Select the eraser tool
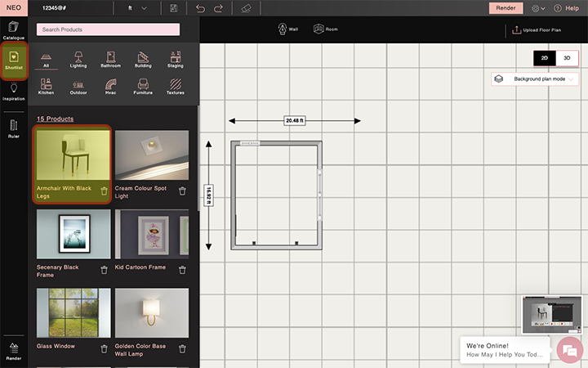Screen dimensions: 588x368 coord(246,8)
